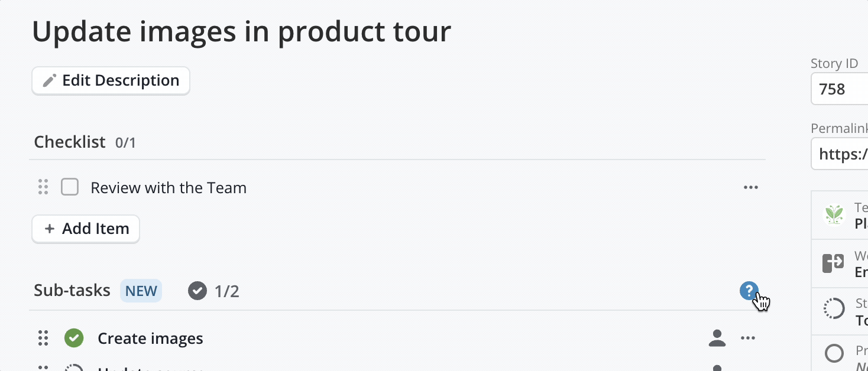Open the ellipsis menu for Review with the Team
Viewport: 868px width, 371px height.
(750, 188)
